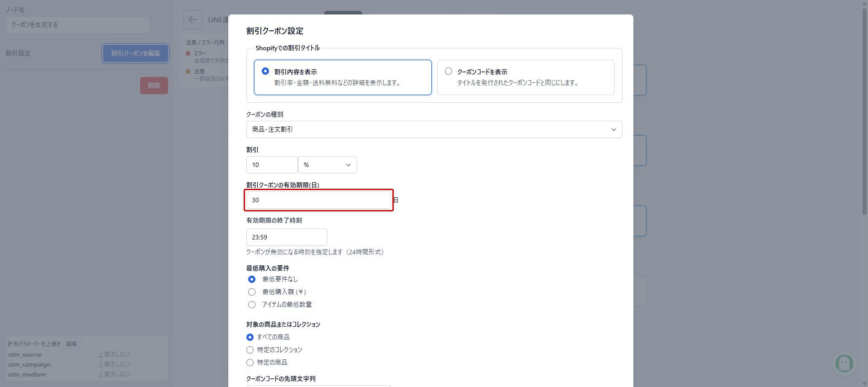Select すべての商品 radio button
This screenshot has height=387, width=868.
tap(250, 337)
